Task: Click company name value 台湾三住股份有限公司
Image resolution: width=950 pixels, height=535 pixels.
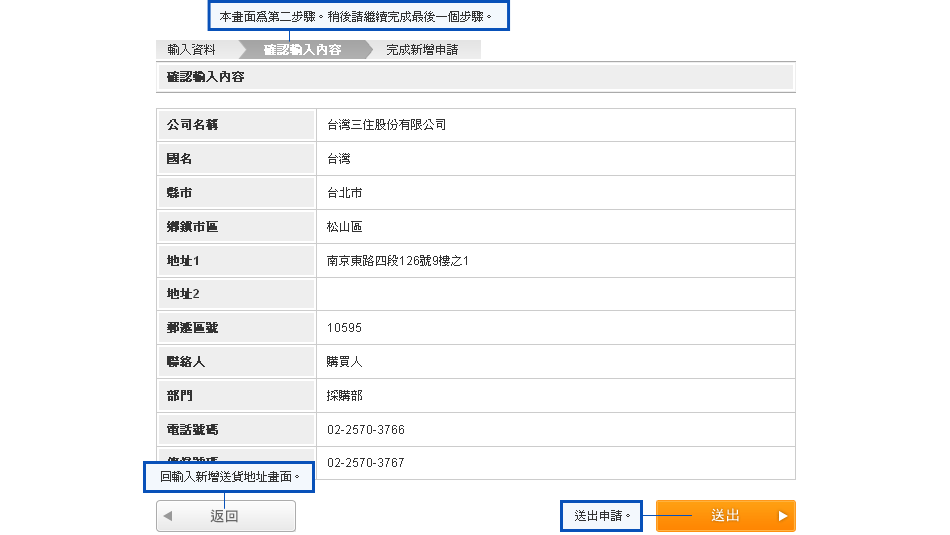Action: pyautogui.click(x=387, y=125)
